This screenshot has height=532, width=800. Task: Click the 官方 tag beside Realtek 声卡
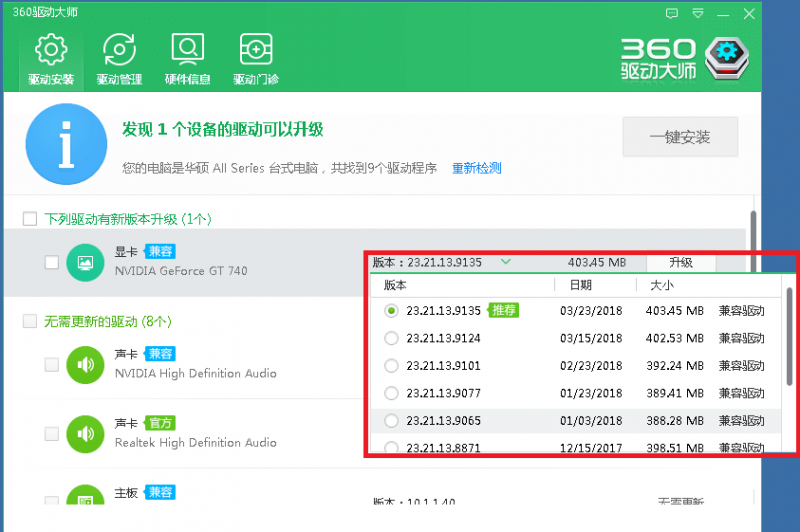pos(160,423)
